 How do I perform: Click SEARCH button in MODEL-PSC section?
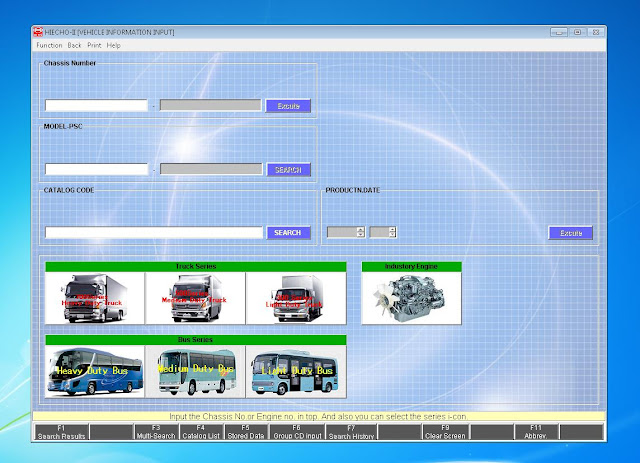(289, 169)
